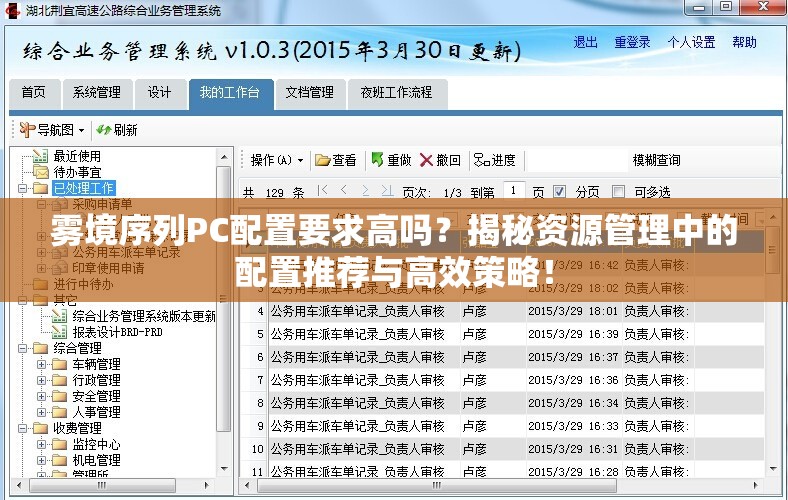788x500 pixels.
Task: Go to next page arrow icon
Action: point(365,190)
